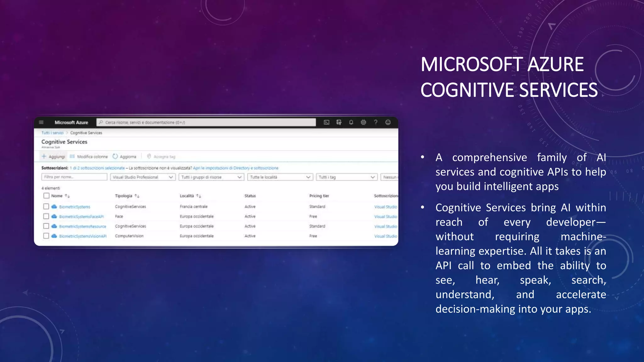Click the ComputerVision type cell

point(129,236)
